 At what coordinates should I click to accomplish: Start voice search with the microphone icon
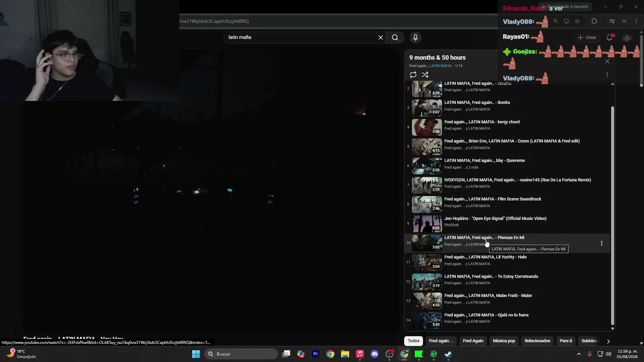[x=415, y=37]
